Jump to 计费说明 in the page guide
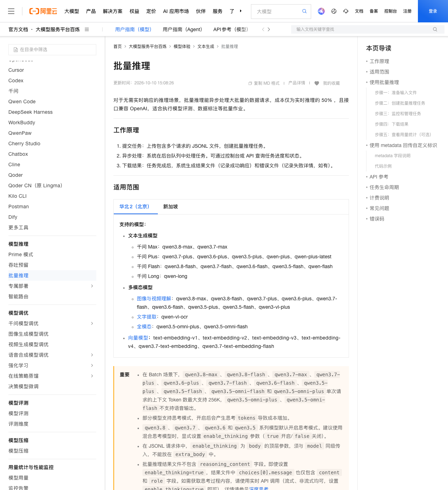Viewport: 448px width, 490px height. pos(379,198)
